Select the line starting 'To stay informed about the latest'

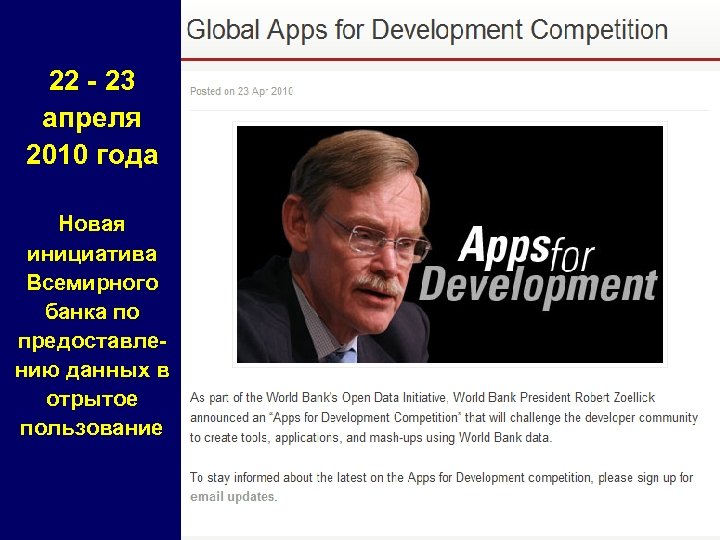click(442, 478)
